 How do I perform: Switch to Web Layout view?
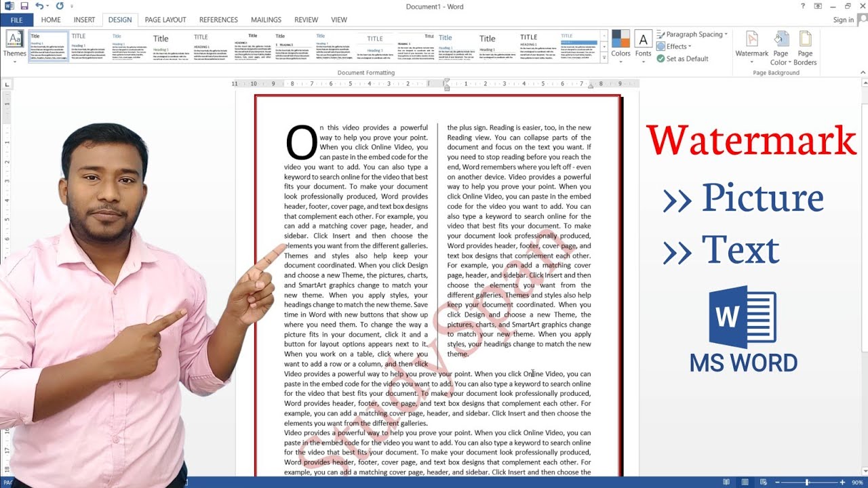(x=762, y=482)
